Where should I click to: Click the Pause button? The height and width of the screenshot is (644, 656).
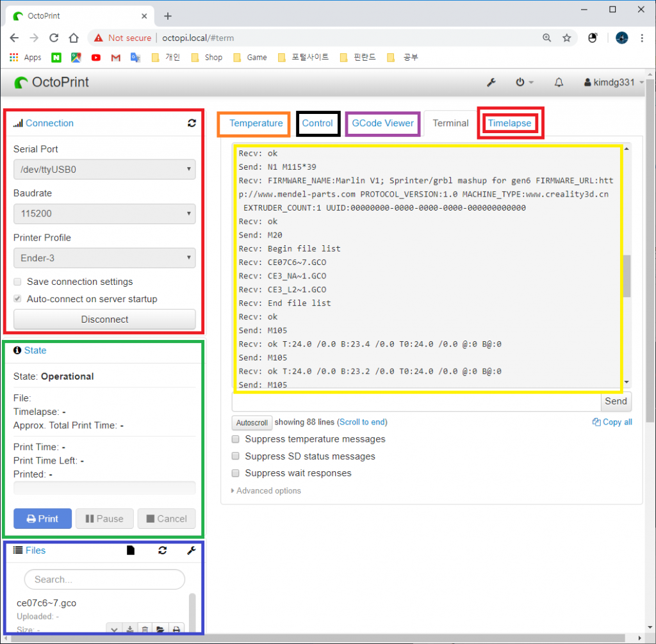pos(104,519)
